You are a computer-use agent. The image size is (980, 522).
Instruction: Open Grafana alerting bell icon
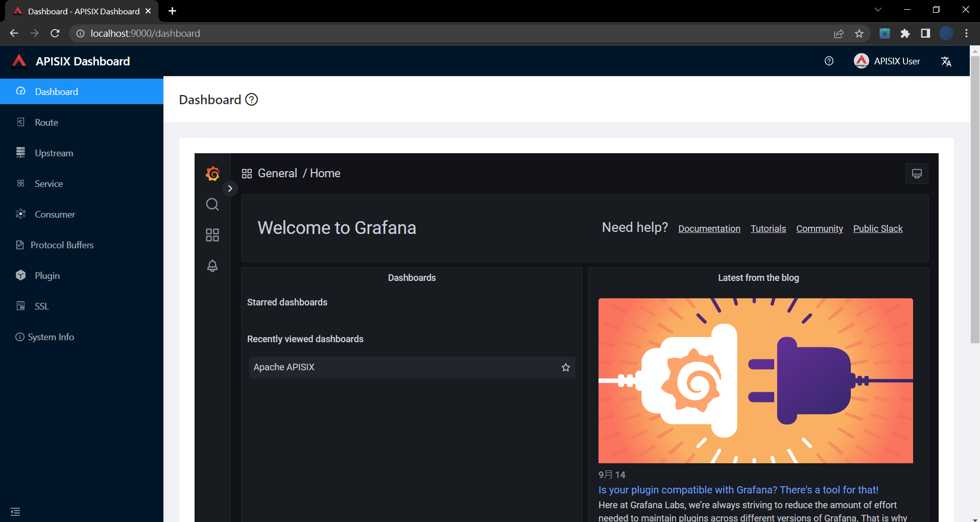(x=212, y=266)
